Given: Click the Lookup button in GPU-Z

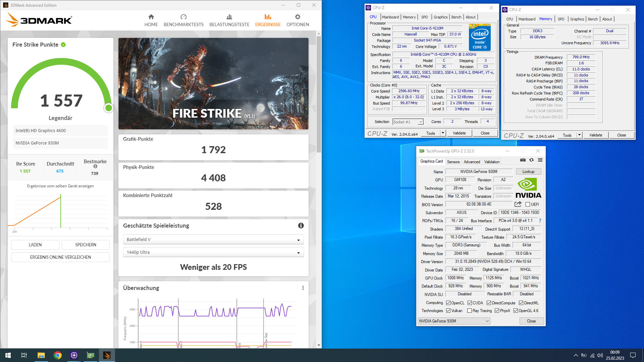Looking at the screenshot, I should (528, 172).
